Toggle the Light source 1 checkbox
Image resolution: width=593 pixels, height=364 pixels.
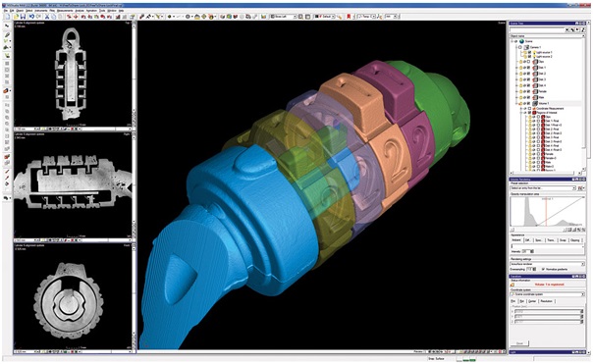[x=529, y=52]
